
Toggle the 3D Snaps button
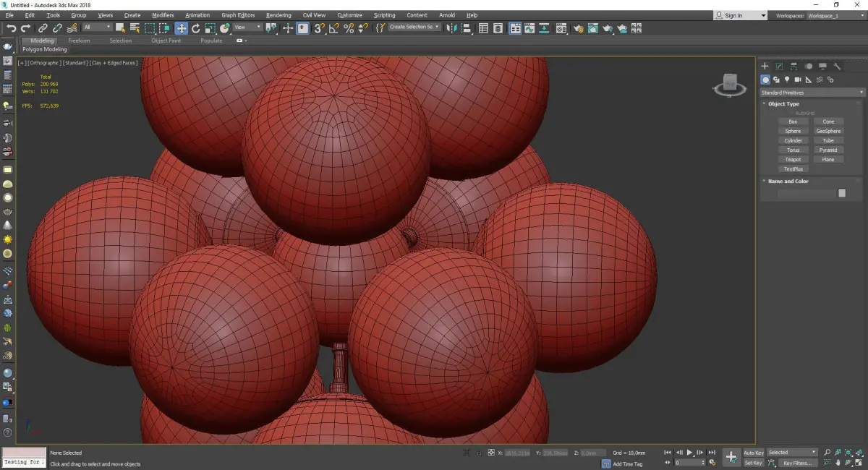point(318,28)
